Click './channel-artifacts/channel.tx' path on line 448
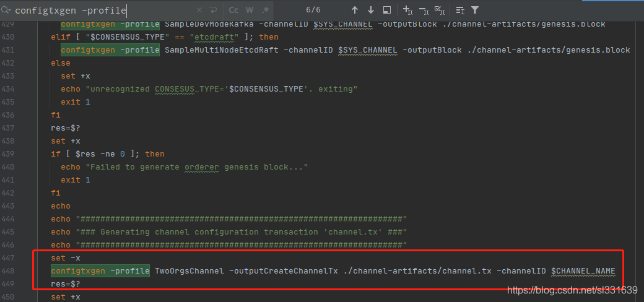Screen dimensions: 644x302 coord(417,271)
